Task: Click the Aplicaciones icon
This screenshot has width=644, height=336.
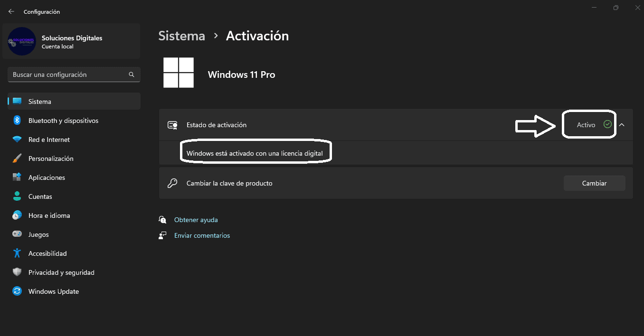Action: (x=17, y=177)
